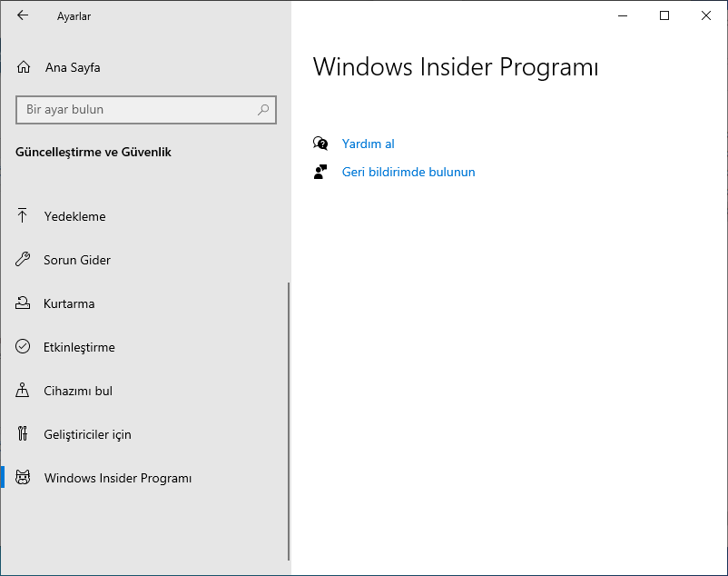728x576 pixels.
Task: Click the Yardım al chat bubble icon
Action: [320, 144]
